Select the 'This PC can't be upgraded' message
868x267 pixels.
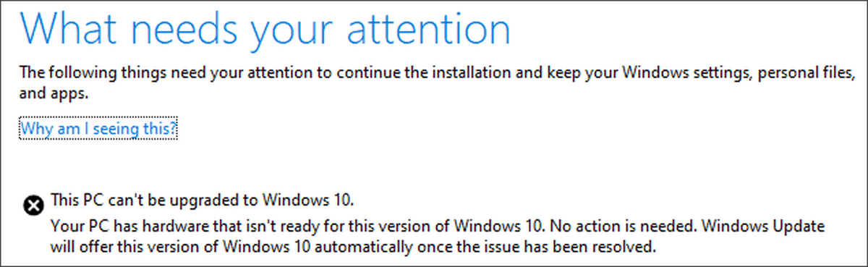coord(203,199)
